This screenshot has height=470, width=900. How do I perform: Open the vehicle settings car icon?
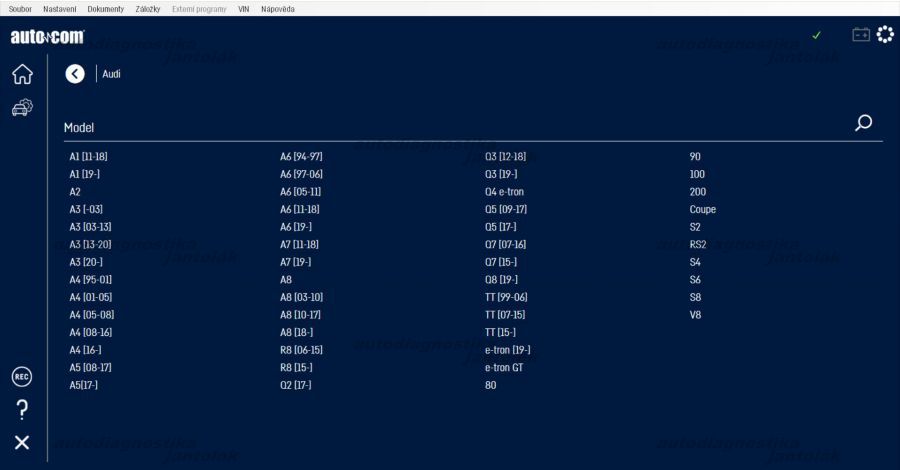coord(22,107)
